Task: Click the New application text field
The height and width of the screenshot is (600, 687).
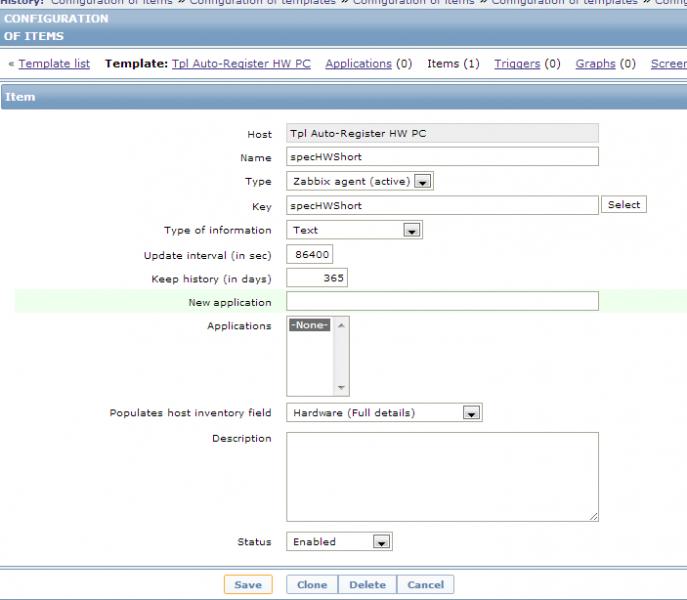Action: (x=442, y=302)
